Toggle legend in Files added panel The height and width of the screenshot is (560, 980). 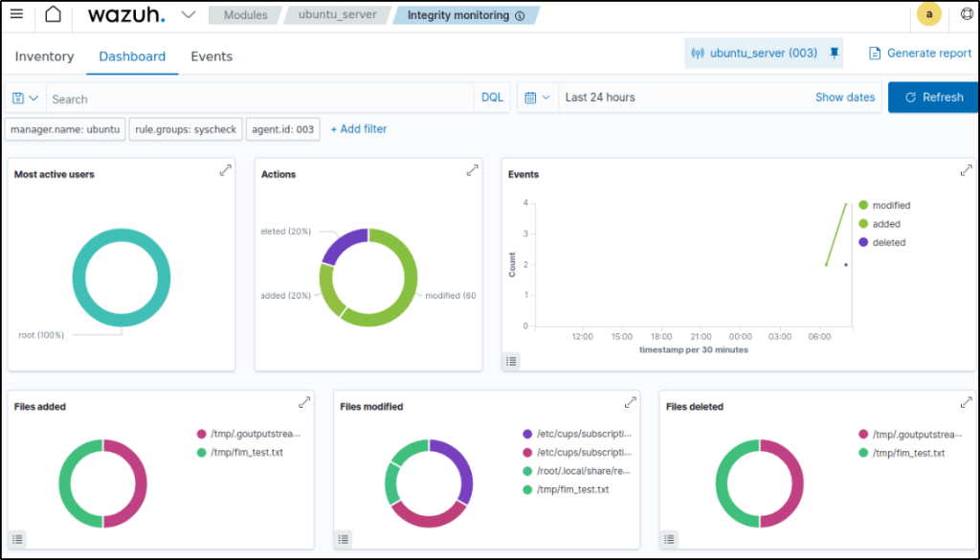pos(17,539)
